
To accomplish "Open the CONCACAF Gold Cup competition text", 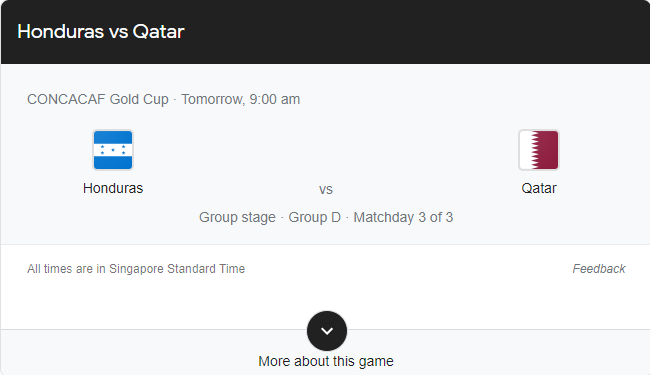I will (x=98, y=99).
